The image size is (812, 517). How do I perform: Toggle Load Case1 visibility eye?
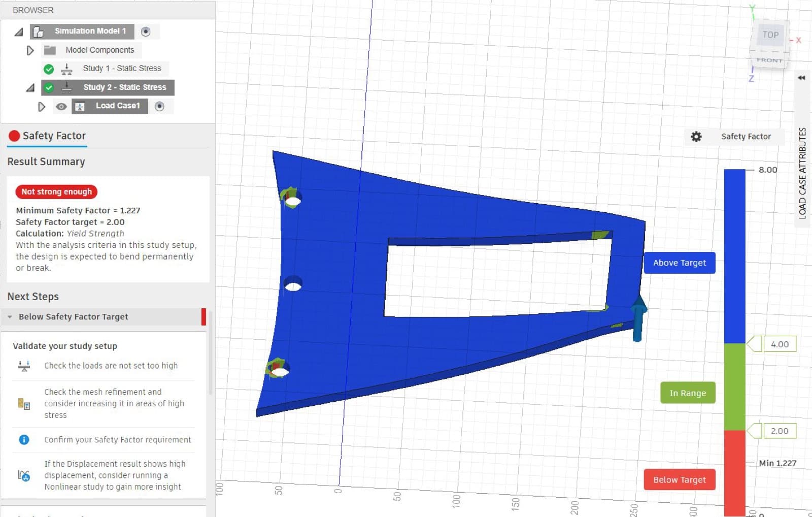[61, 107]
